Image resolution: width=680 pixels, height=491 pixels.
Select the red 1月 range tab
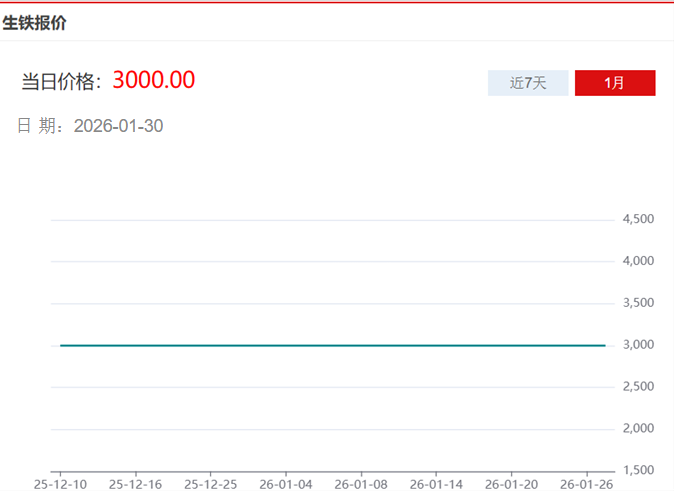[615, 83]
